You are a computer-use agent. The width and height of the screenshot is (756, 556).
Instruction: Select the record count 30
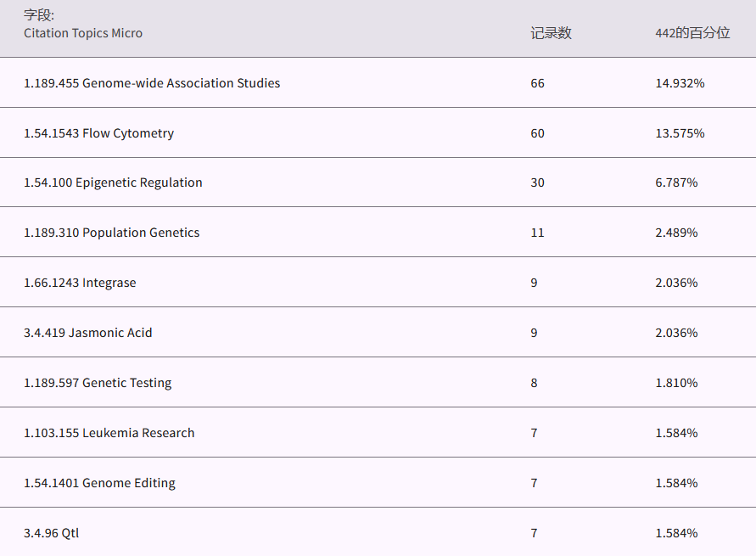tap(537, 183)
